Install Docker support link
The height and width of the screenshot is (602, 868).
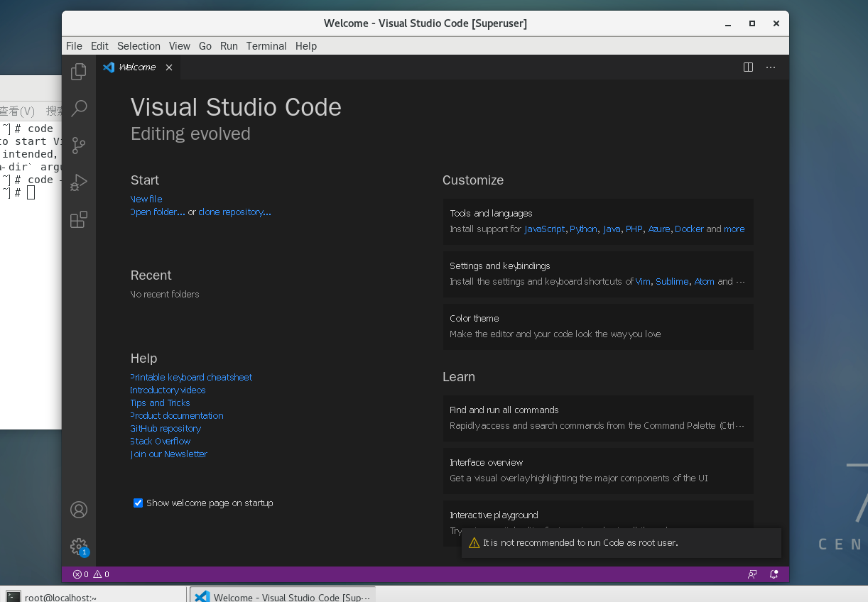[689, 229]
